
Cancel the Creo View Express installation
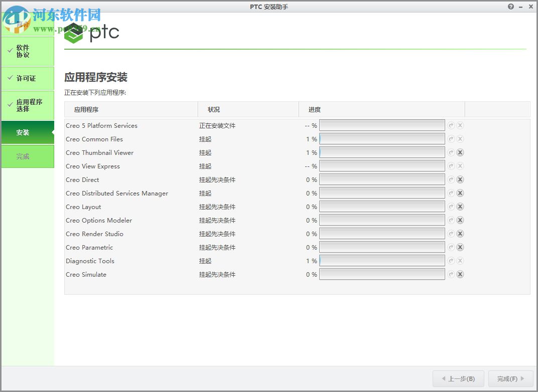[x=460, y=165]
